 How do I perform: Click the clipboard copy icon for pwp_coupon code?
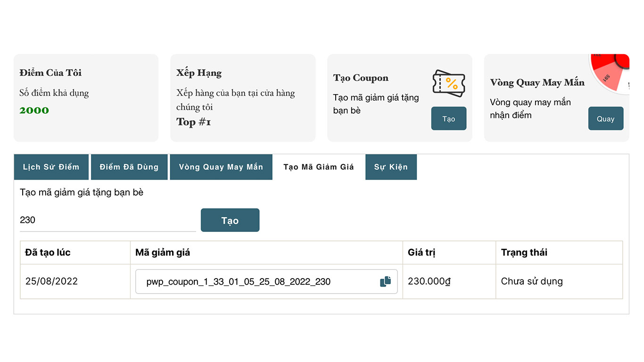click(x=386, y=281)
